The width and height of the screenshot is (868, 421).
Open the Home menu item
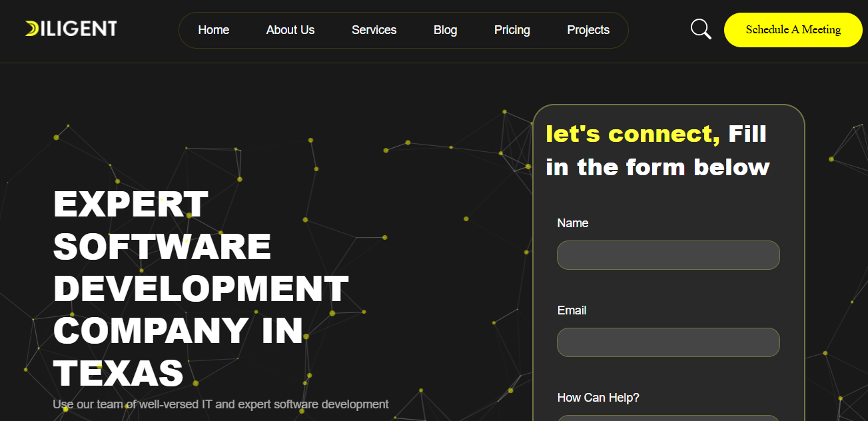tap(213, 29)
